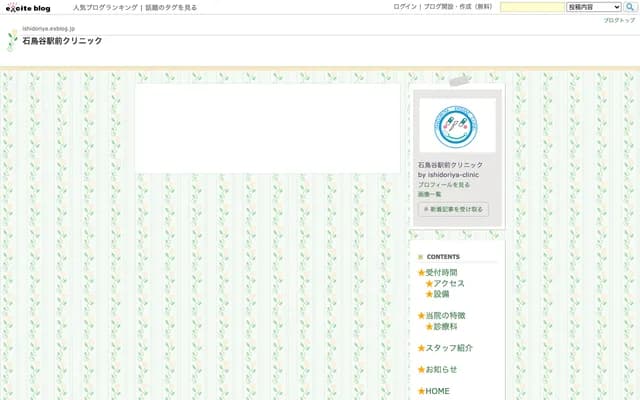The height and width of the screenshot is (400, 640).
Task: Click the ishidoriya.exblog.jp URL text
Action: (x=49, y=29)
